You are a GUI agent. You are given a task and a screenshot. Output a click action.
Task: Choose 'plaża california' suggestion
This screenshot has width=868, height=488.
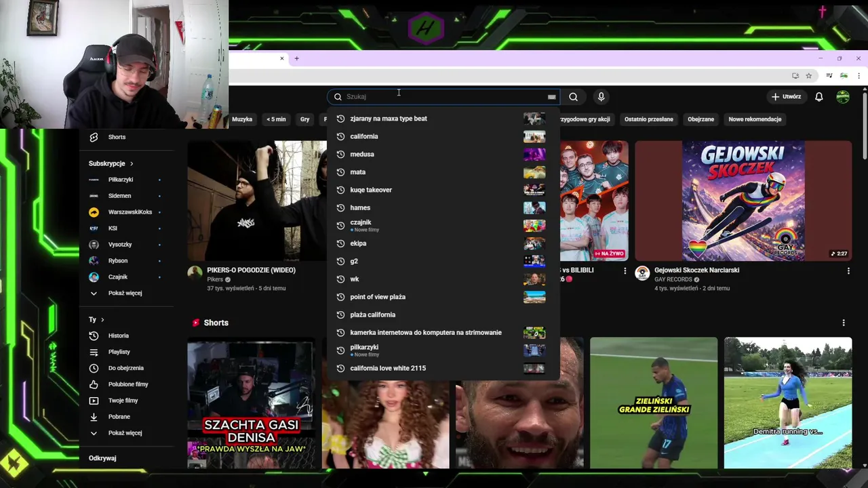(443, 314)
